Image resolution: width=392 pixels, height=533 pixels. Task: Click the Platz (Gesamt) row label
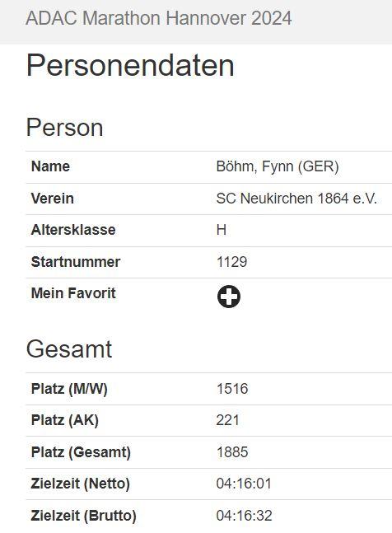coord(81,452)
